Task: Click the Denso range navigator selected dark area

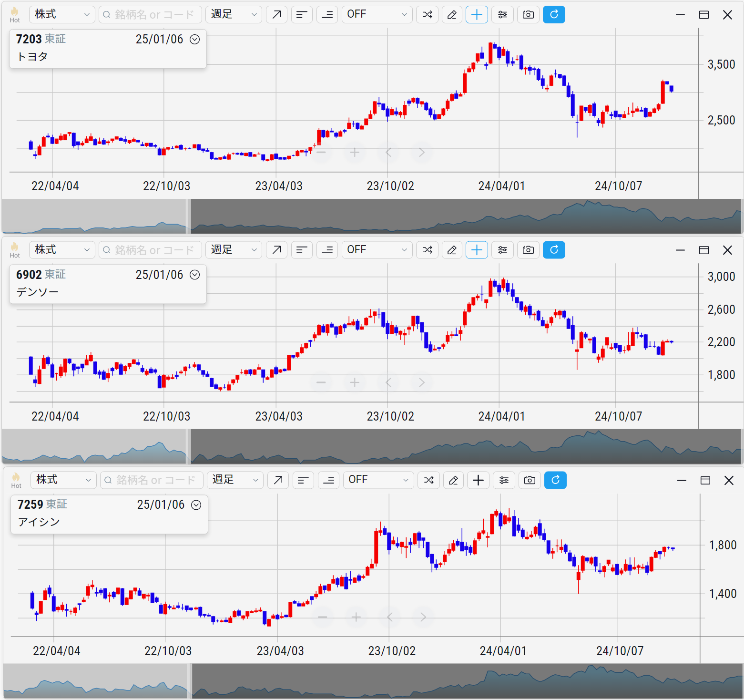Action: [466, 446]
